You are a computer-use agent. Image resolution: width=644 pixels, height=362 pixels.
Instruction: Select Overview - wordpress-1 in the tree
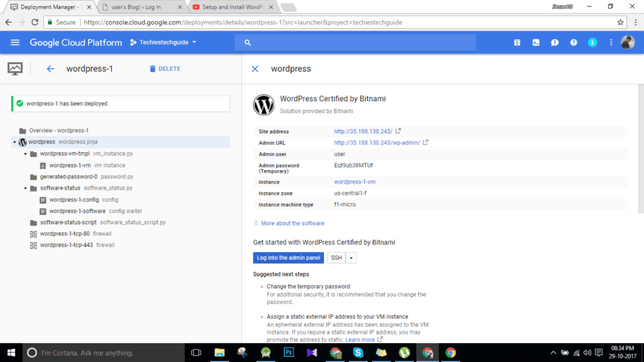[x=58, y=131]
